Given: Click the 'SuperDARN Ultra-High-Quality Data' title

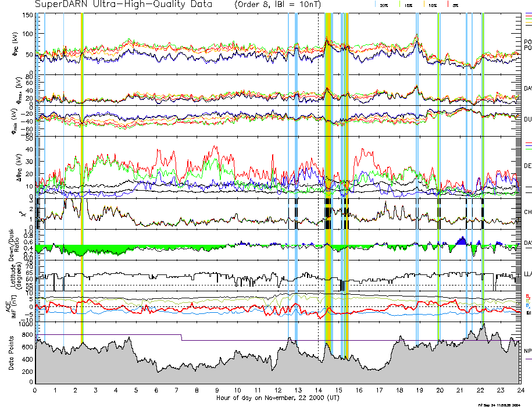Looking at the screenshot, I should coord(123,5).
